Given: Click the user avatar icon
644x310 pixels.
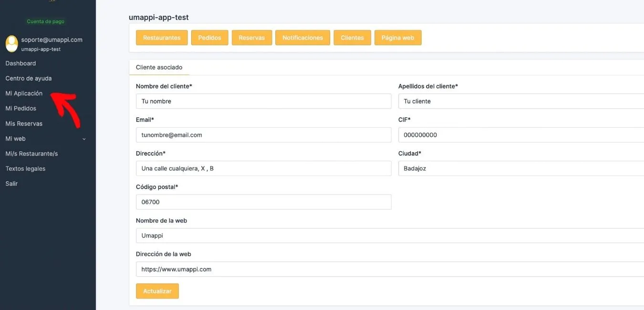Looking at the screenshot, I should 12,44.
